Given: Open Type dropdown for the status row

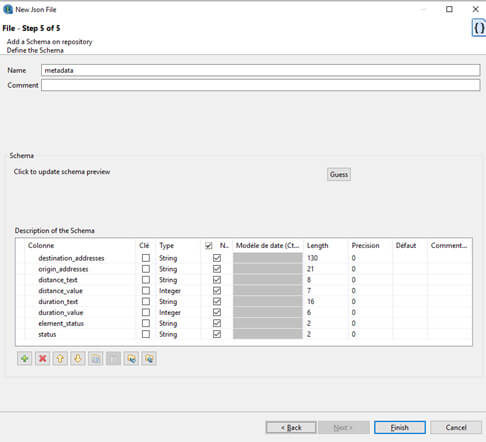Looking at the screenshot, I should pos(168,334).
